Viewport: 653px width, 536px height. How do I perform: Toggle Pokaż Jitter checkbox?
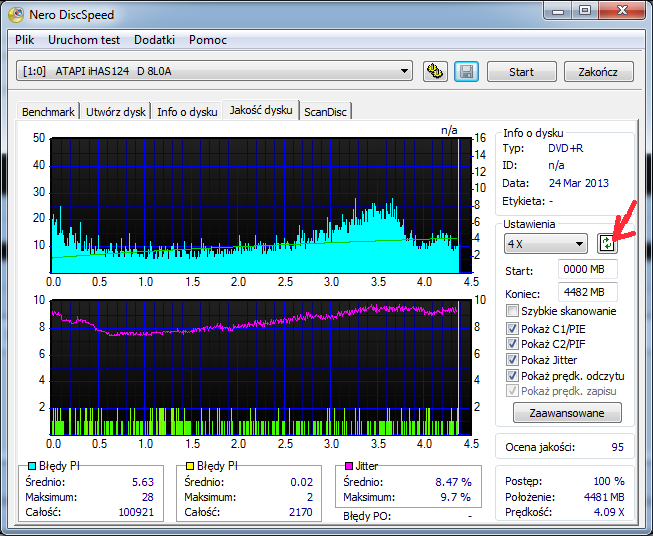pyautogui.click(x=512, y=359)
